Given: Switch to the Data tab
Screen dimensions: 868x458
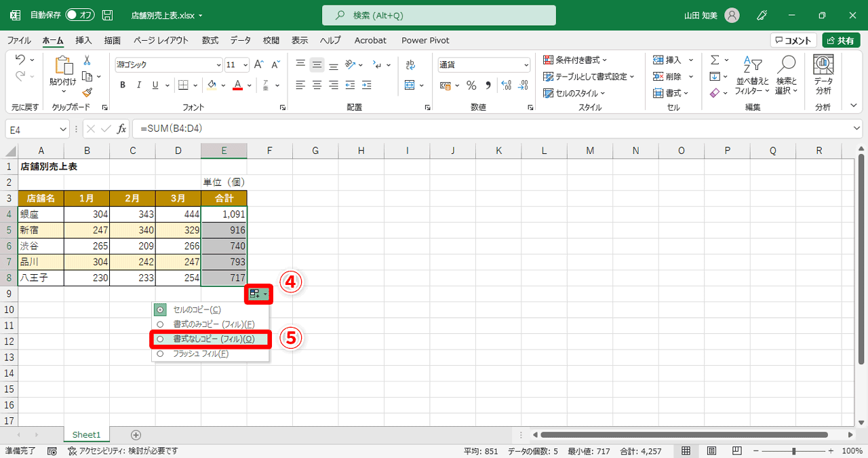Looking at the screenshot, I should pyautogui.click(x=240, y=40).
